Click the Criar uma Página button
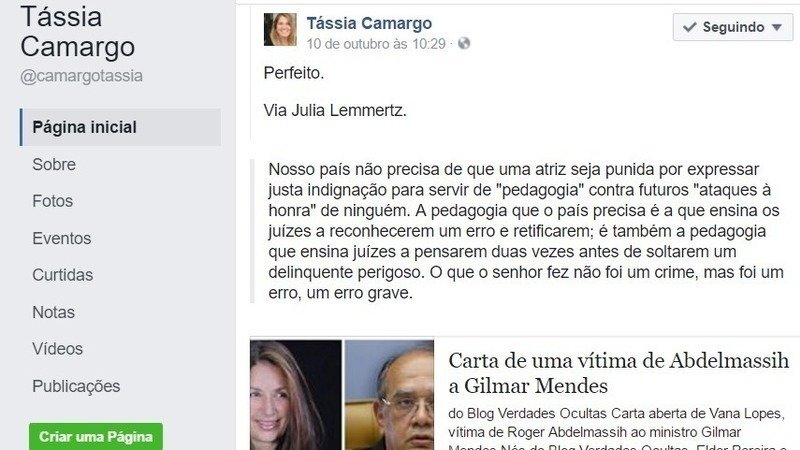This screenshot has height=450, width=800. pyautogui.click(x=96, y=437)
